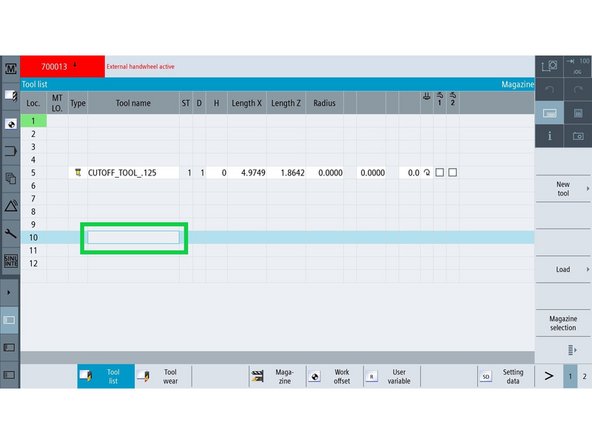Image resolution: width=592 pixels, height=444 pixels.
Task: Click the vertical softkey extension arrow
Action: coord(572,350)
